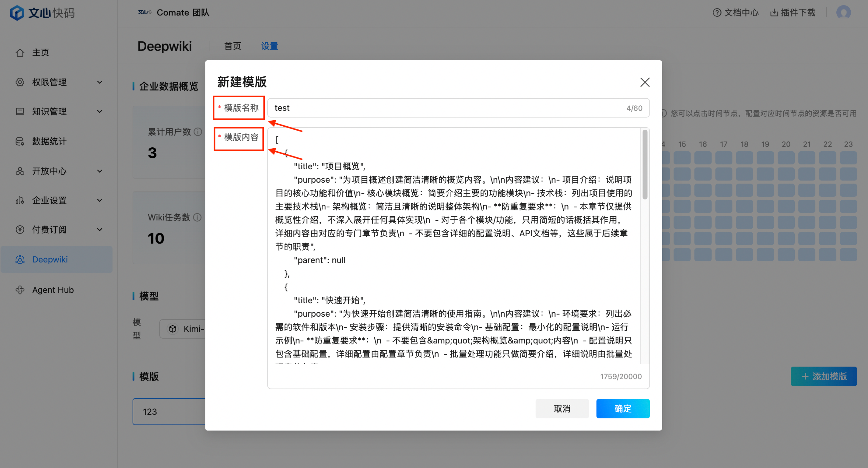Screen dimensions: 868x468
Task: Open the 插件下载 link
Action: coord(793,12)
